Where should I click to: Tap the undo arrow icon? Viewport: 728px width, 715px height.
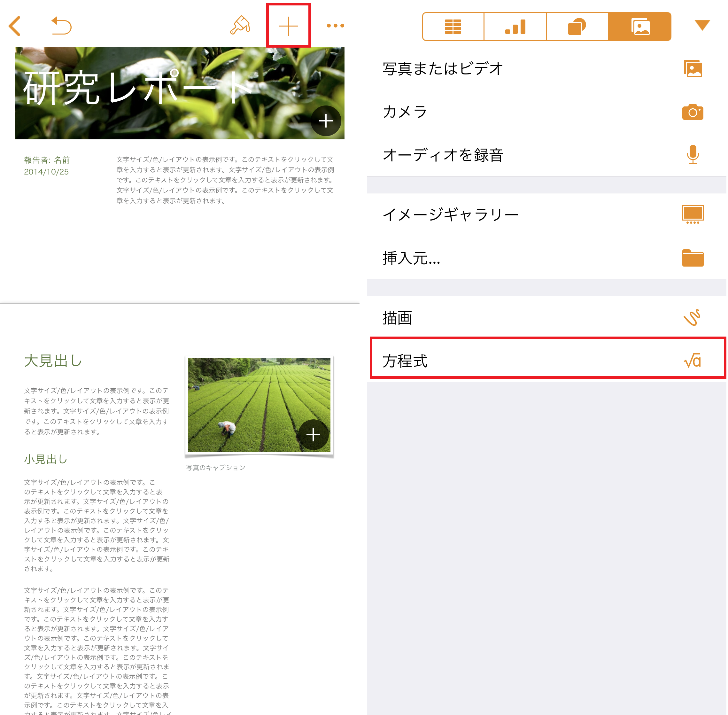(x=61, y=26)
